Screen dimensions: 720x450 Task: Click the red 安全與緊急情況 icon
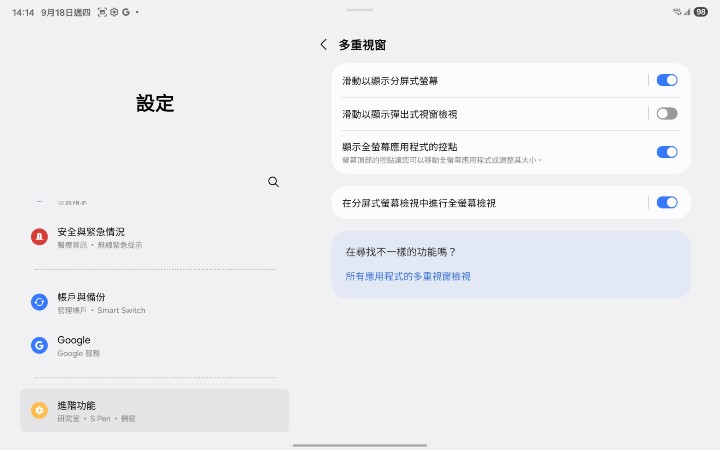(39, 237)
